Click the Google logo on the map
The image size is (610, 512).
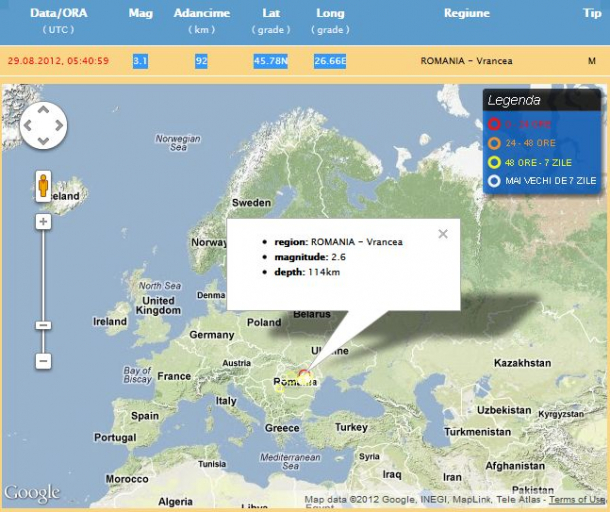point(32,493)
